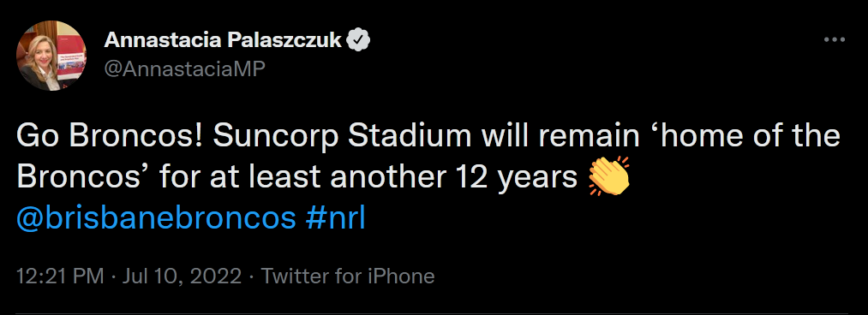Open Annastacia Palaszczuk's profile picture
The image size is (868, 315).
pyautogui.click(x=51, y=56)
